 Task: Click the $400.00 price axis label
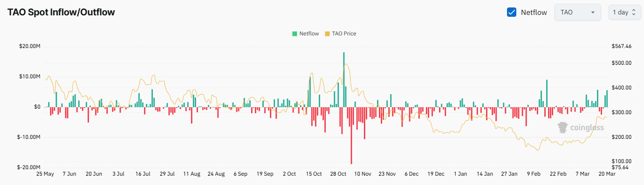pyautogui.click(x=622, y=88)
